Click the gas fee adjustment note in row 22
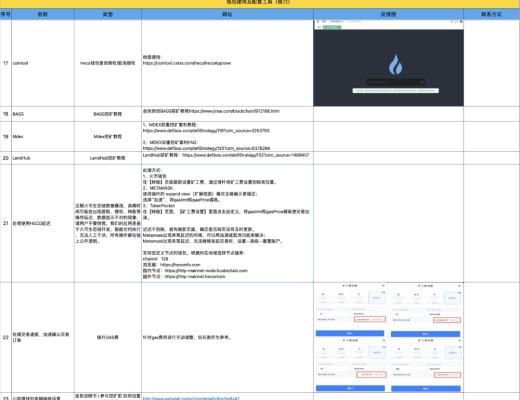This screenshot has height=400, width=520. coord(187,337)
